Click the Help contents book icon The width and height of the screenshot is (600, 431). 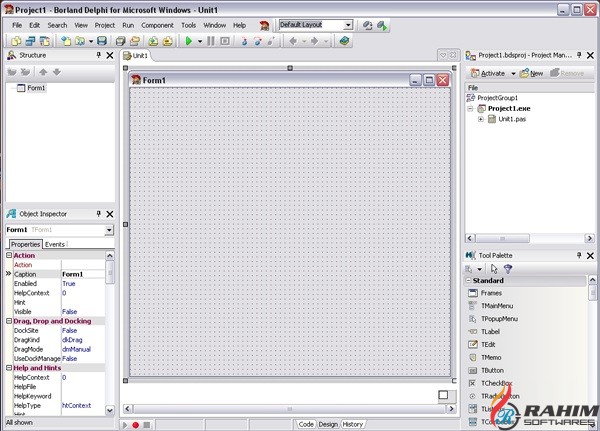(x=344, y=41)
